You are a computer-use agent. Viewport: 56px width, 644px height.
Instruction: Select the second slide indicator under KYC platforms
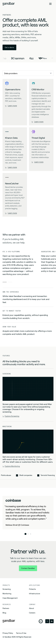pyautogui.click(x=10, y=282)
